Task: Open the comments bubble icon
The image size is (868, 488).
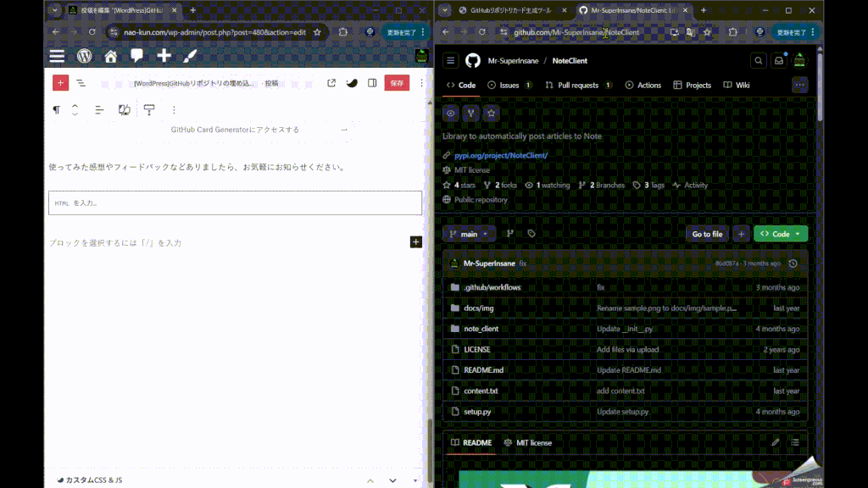Action: point(136,56)
